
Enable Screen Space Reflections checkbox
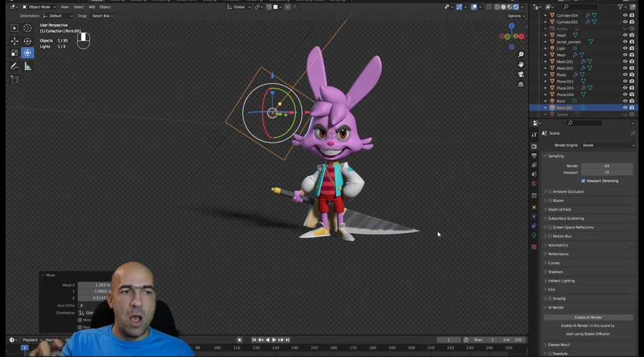(550, 228)
